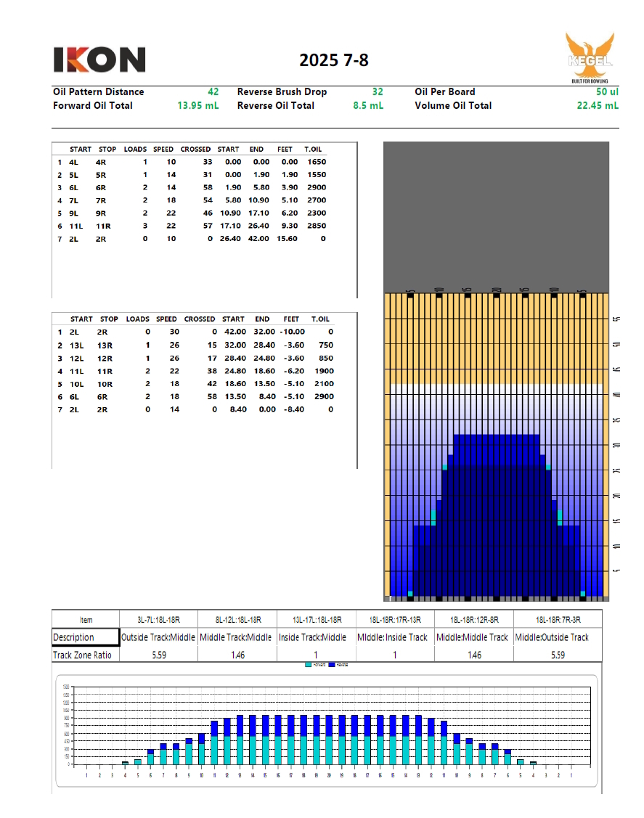
Task: Click the LOADS header in reverse table
Action: coord(138,319)
